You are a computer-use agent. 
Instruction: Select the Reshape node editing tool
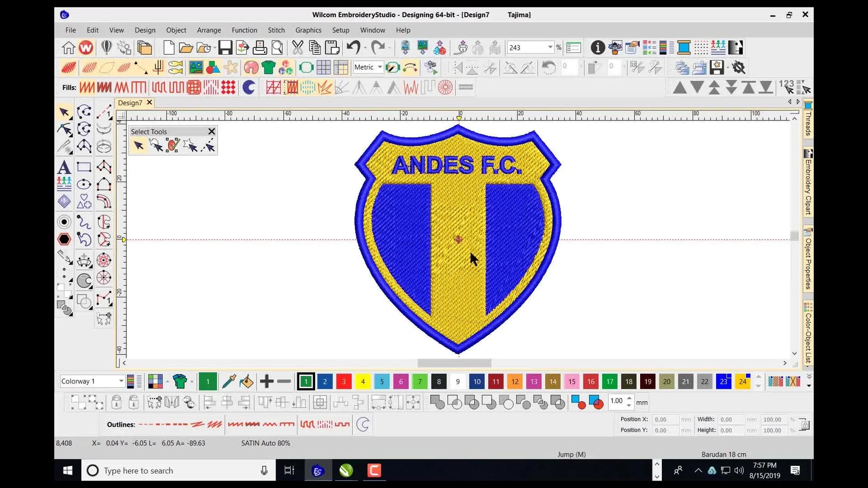coord(64,129)
